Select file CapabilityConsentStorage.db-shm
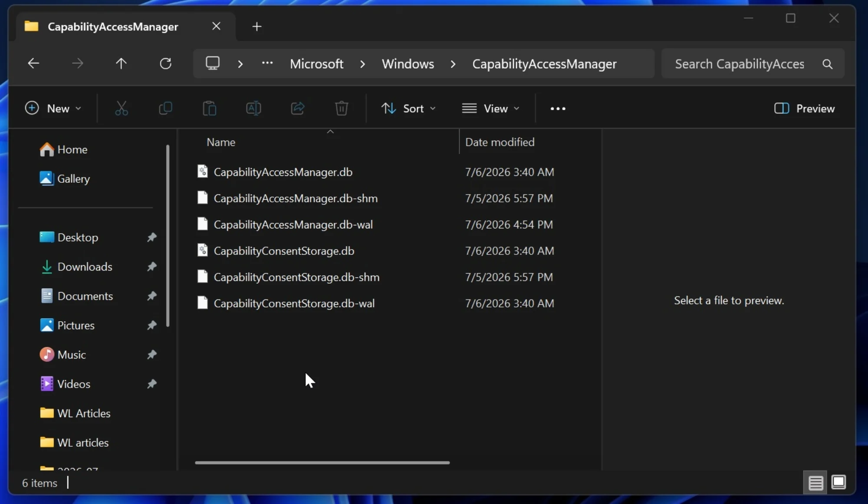868x504 pixels. [x=296, y=277]
